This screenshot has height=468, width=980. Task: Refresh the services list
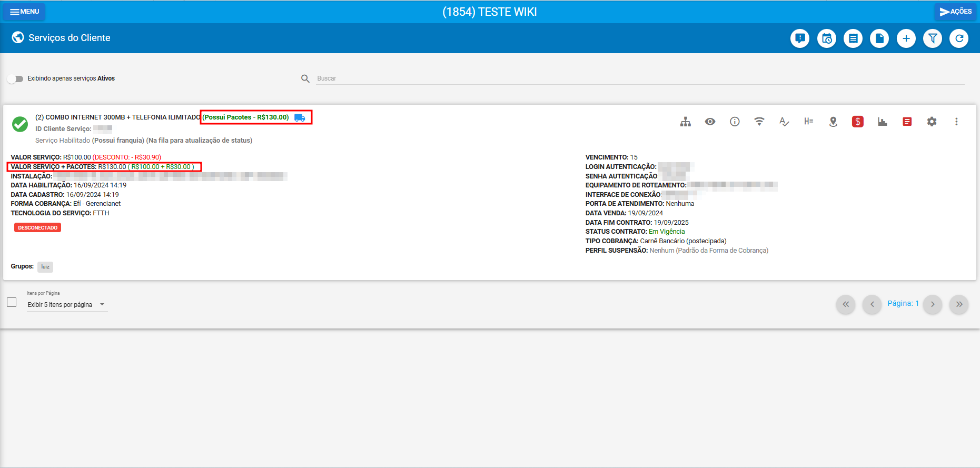pos(959,38)
